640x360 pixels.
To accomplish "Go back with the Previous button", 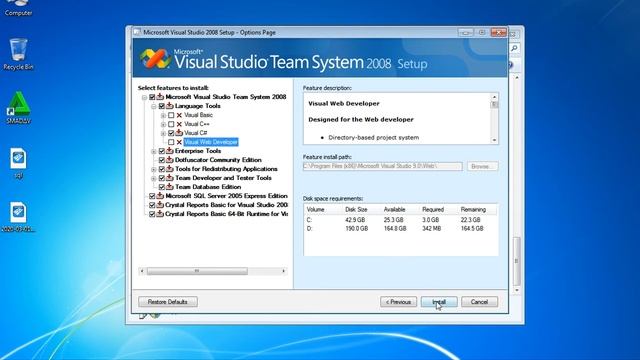I will (398, 302).
